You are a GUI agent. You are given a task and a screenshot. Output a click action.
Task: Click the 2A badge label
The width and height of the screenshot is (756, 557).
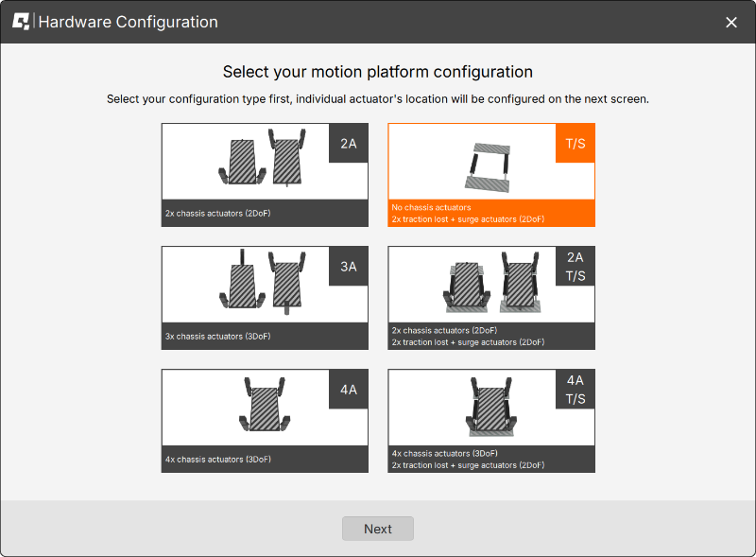pyautogui.click(x=349, y=144)
